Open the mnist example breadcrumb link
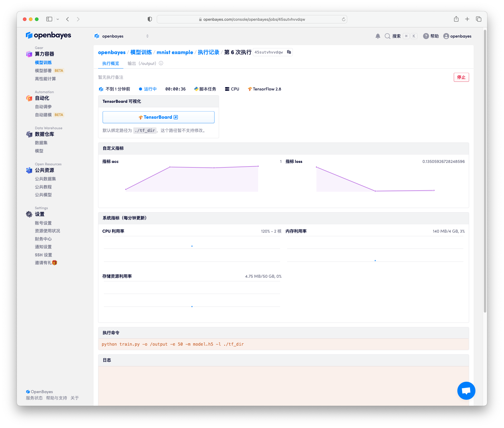The width and height of the screenshot is (504, 428). [175, 52]
